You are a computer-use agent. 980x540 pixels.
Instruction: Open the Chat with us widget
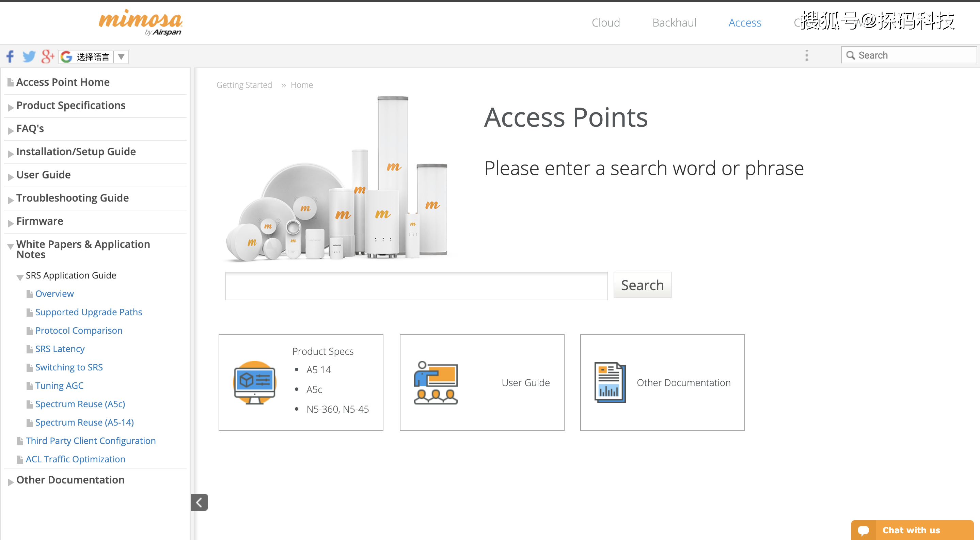tap(912, 530)
